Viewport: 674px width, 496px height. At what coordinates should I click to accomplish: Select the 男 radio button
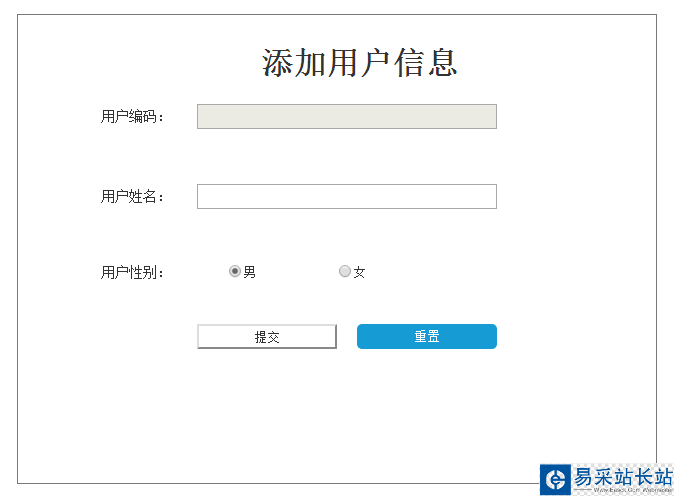pos(235,271)
